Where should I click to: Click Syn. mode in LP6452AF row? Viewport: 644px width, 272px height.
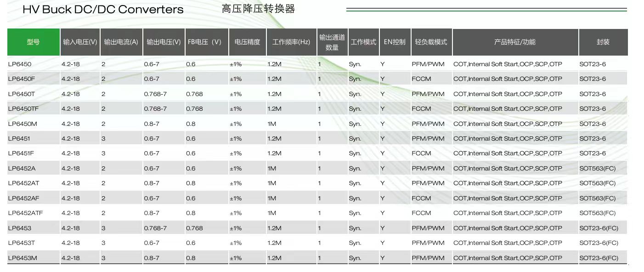355,198
